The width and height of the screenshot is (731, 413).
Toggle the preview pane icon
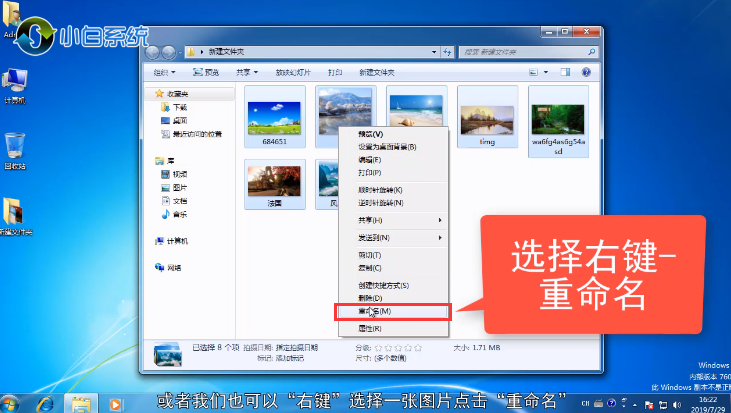pyautogui.click(x=565, y=72)
